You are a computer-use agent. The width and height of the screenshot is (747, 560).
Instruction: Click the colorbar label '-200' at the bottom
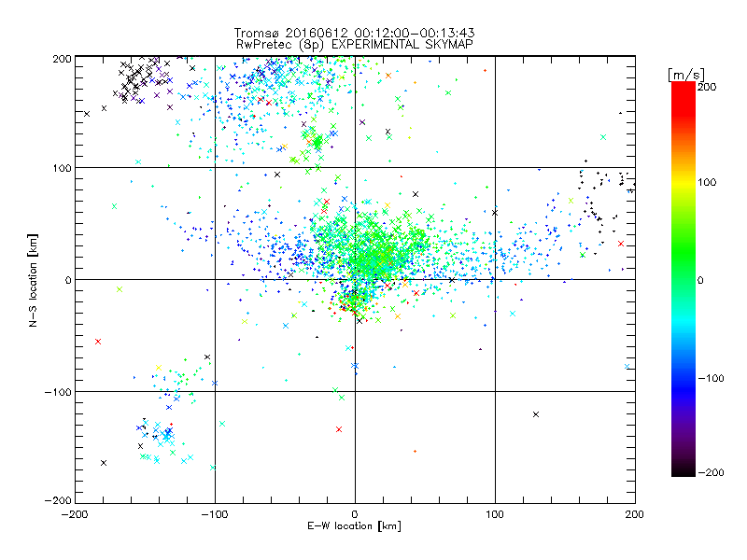pos(711,472)
